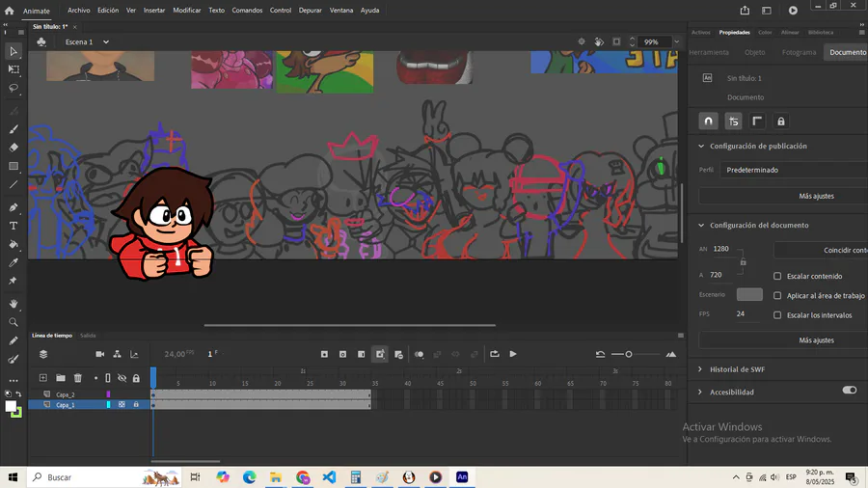Click the Insert Keyframe icon

tap(324, 354)
